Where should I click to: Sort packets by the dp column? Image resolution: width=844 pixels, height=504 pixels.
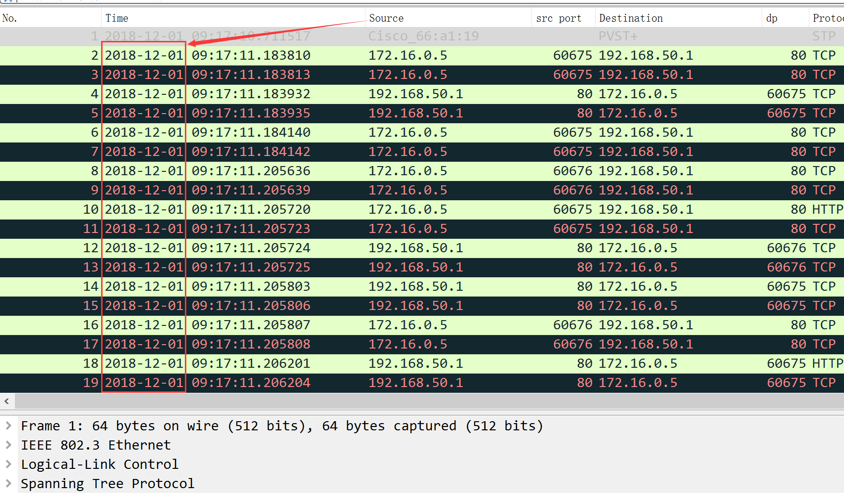[771, 18]
